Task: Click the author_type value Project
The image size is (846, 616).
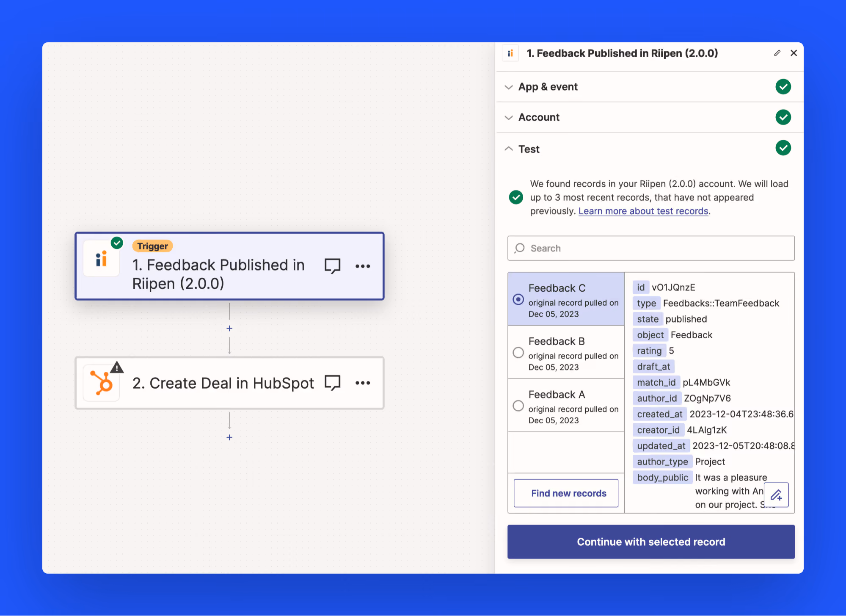Action: [x=710, y=461]
